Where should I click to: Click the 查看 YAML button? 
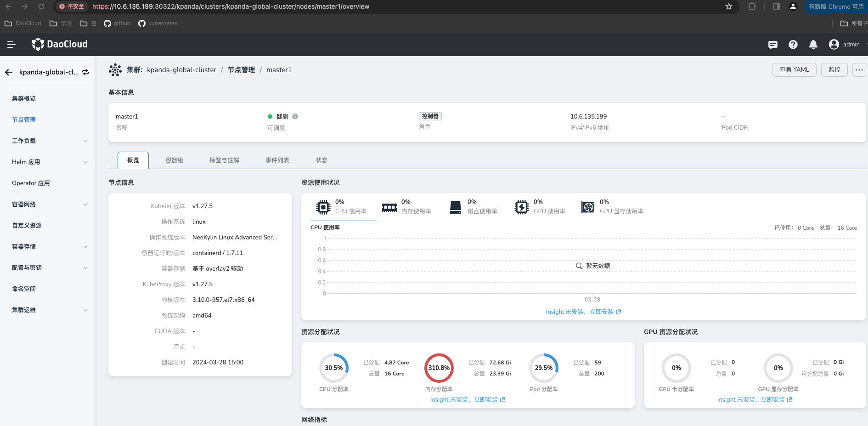794,69
